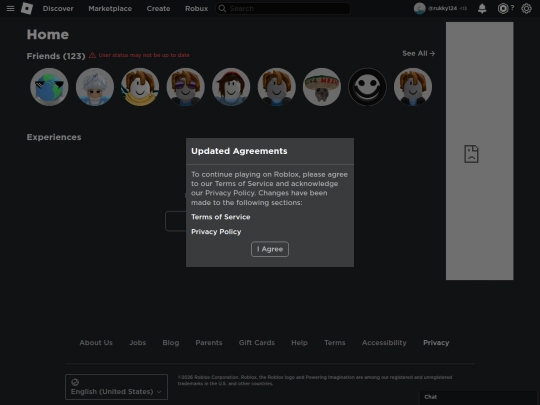Click See All friends link
This screenshot has width=540, height=405.
418,53
